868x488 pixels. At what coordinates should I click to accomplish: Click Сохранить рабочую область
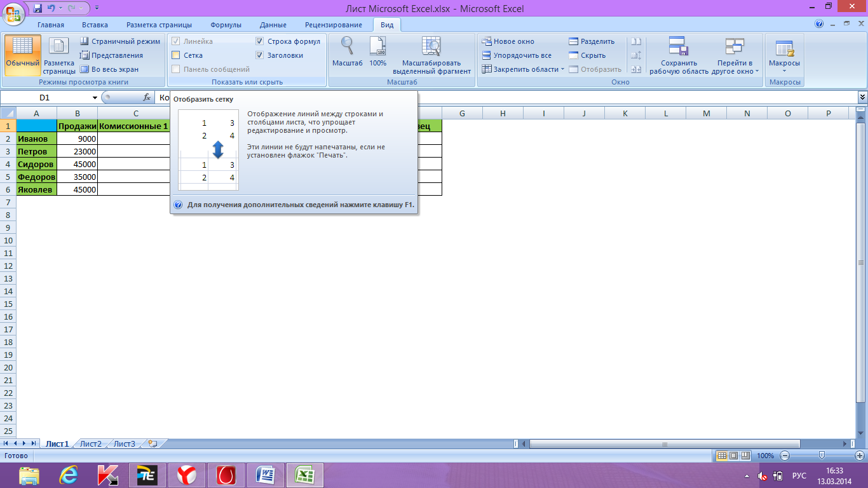(x=679, y=55)
